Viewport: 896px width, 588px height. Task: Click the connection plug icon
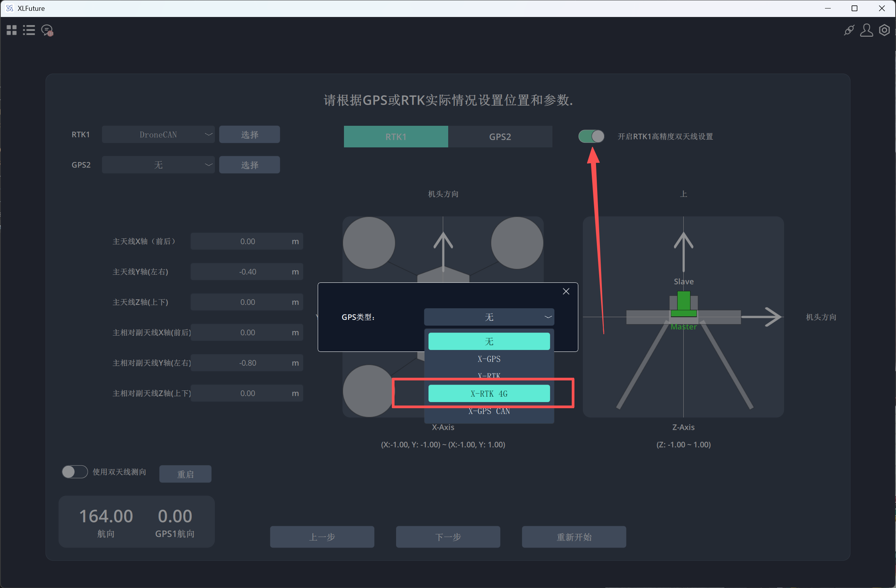849,30
